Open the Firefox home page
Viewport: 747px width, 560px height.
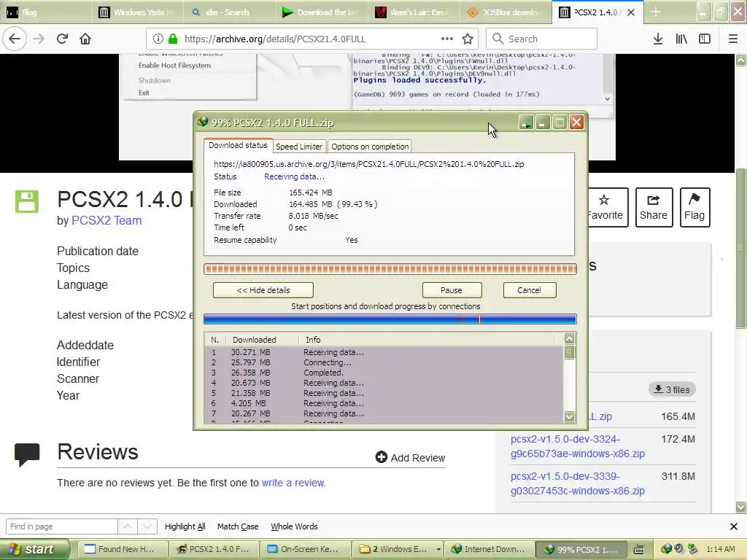pyautogui.click(x=85, y=39)
